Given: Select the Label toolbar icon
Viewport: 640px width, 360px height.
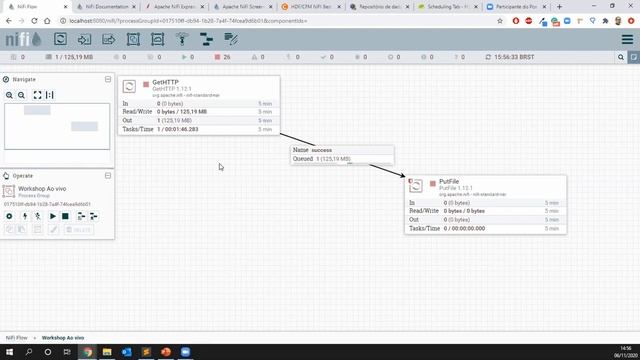Looking at the screenshot, I should click(231, 39).
